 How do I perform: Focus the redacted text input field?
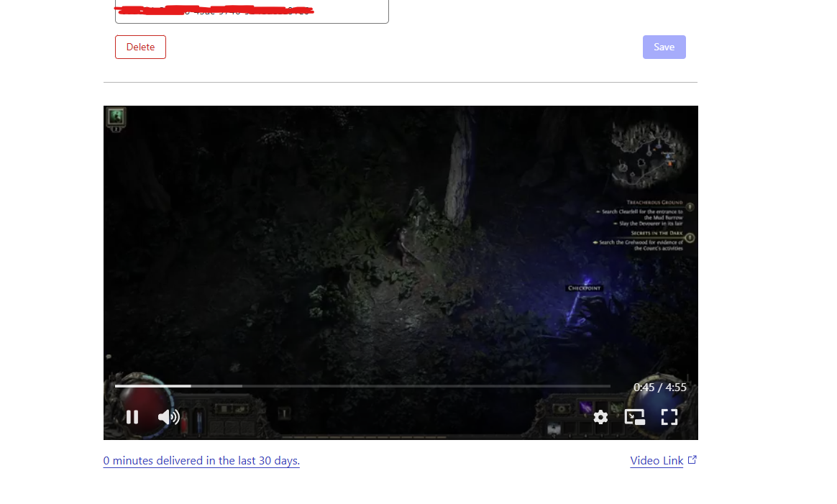click(252, 12)
